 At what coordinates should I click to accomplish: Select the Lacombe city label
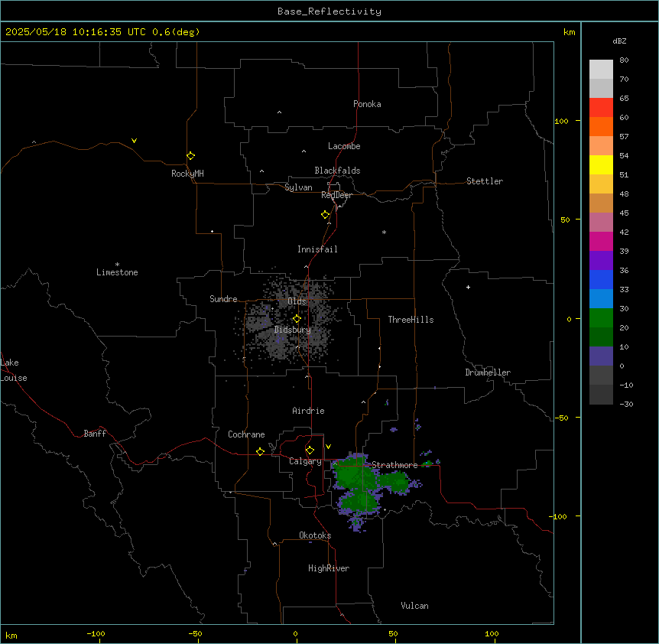point(344,146)
